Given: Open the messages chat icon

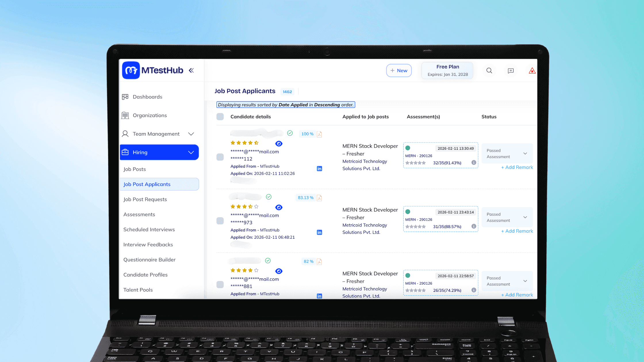Looking at the screenshot, I should pos(511,71).
